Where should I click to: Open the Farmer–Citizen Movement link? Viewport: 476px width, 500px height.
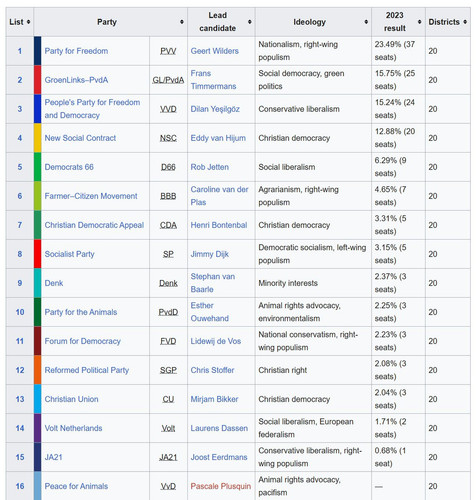[91, 196]
